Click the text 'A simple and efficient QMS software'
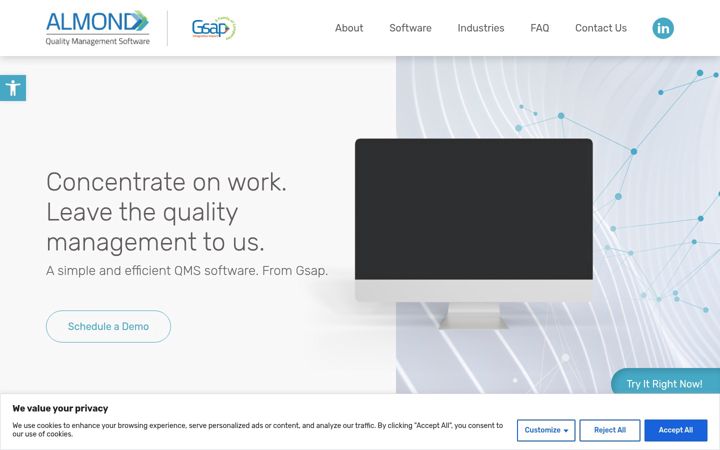 pyautogui.click(x=152, y=271)
